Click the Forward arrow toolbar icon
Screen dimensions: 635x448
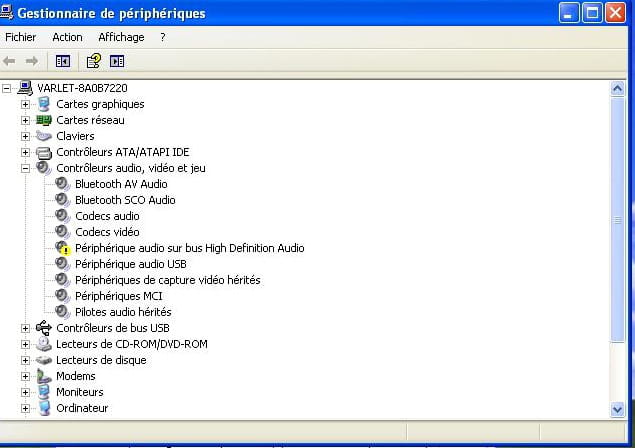tap(32, 61)
